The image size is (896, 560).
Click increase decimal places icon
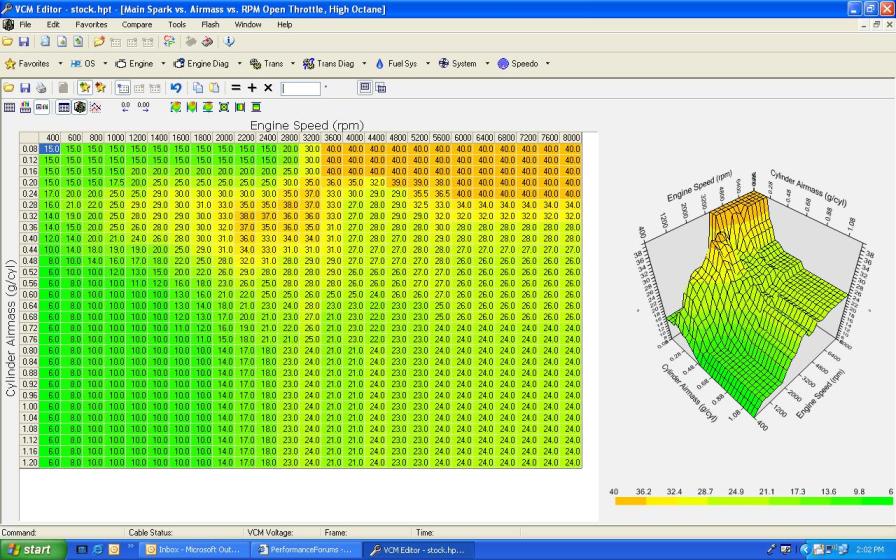coord(143,107)
